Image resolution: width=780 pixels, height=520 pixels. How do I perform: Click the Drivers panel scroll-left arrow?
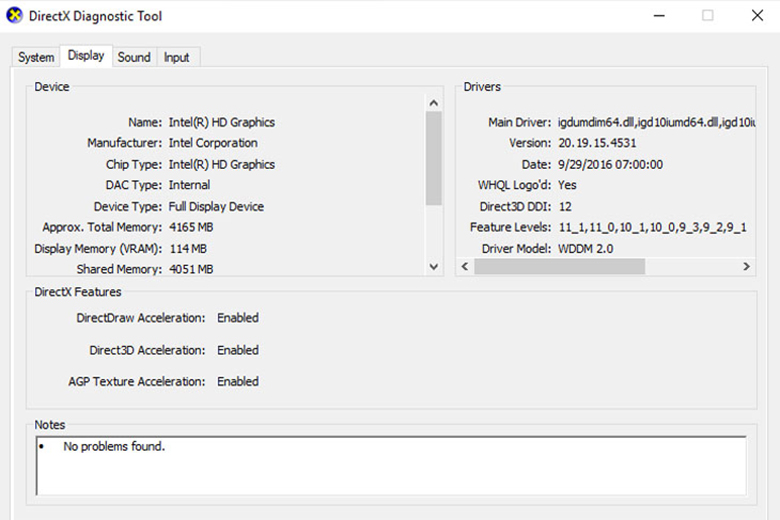(x=464, y=267)
